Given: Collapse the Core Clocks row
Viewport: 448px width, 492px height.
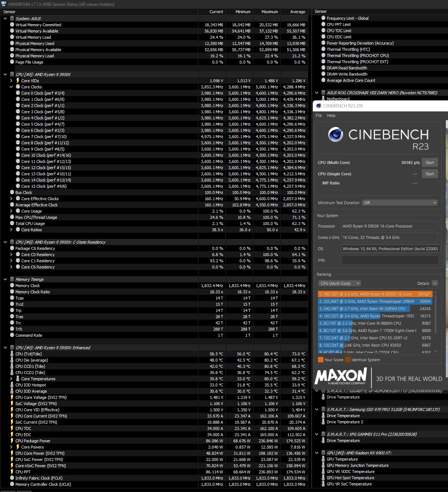Looking at the screenshot, I should [11, 87].
